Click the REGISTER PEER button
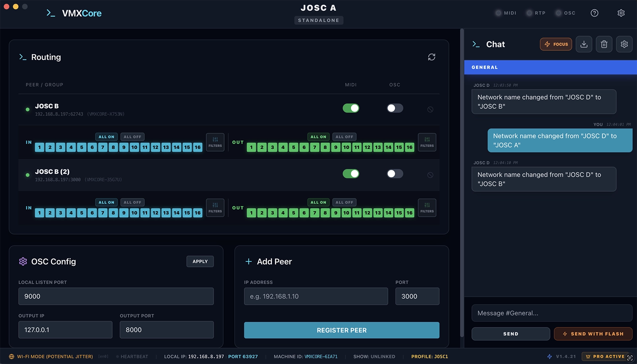The width and height of the screenshot is (637, 364). tap(342, 330)
